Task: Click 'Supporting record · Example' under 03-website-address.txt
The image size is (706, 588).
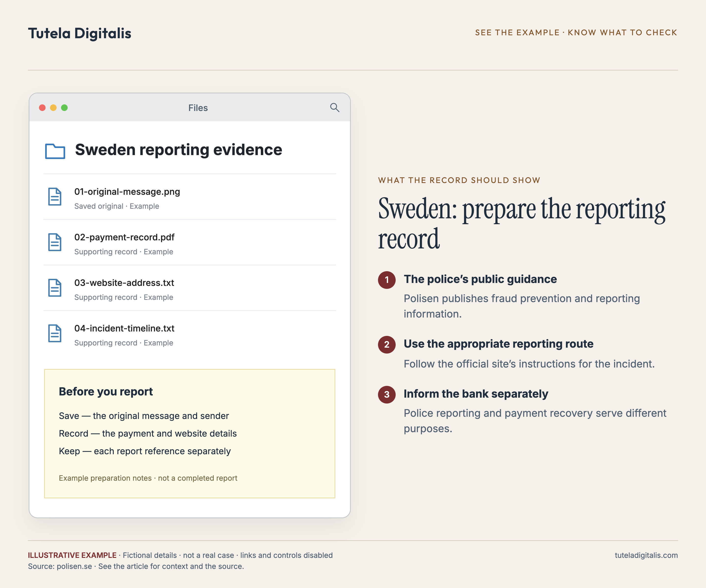Action: click(x=124, y=297)
